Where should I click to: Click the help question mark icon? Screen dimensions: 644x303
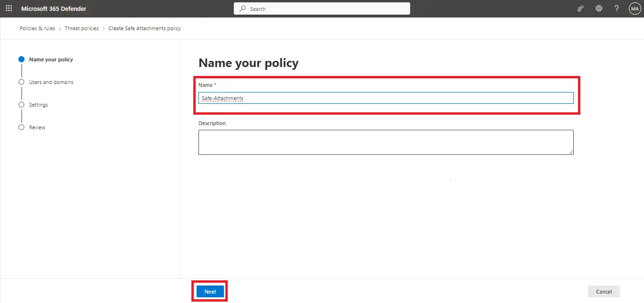617,8
